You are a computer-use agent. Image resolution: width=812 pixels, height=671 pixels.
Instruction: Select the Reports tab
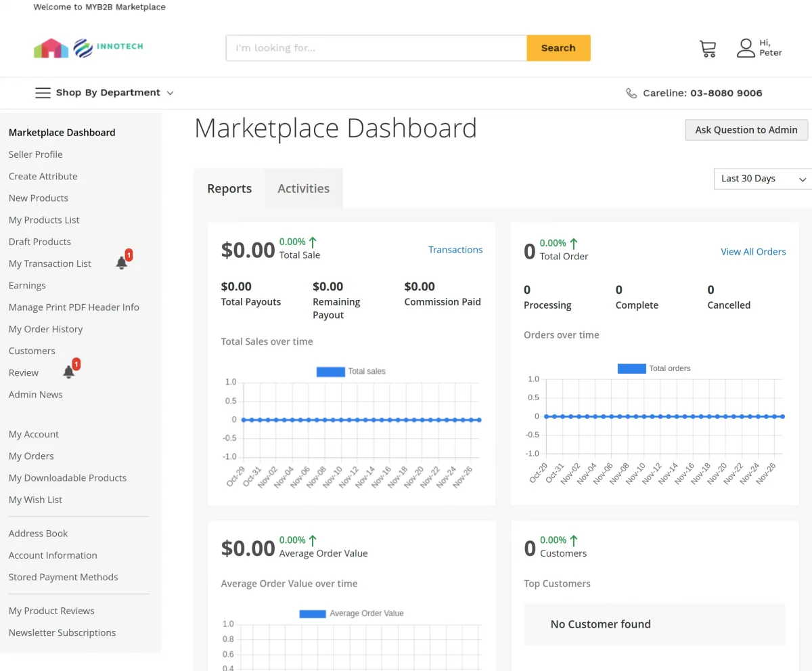point(229,188)
